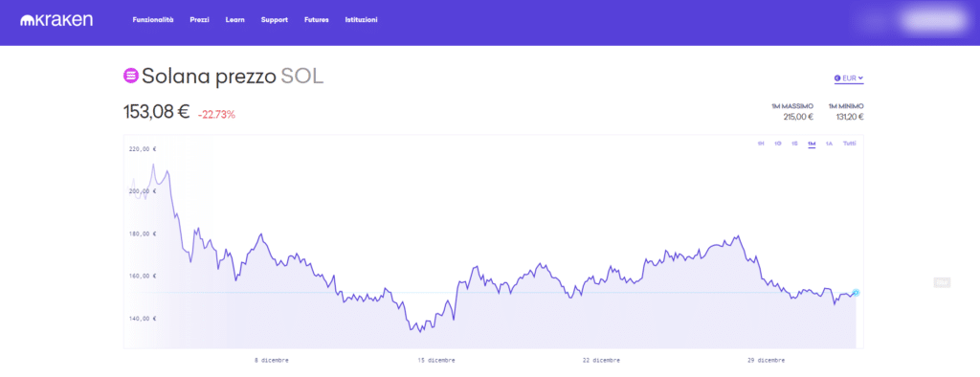The width and height of the screenshot is (980, 377).
Task: Open the Support menu
Action: coord(275,20)
